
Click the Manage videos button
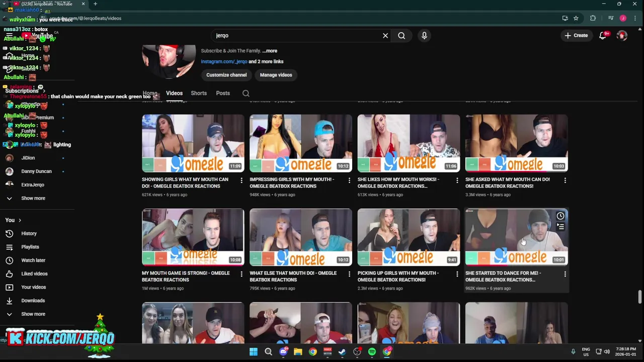pyautogui.click(x=276, y=75)
